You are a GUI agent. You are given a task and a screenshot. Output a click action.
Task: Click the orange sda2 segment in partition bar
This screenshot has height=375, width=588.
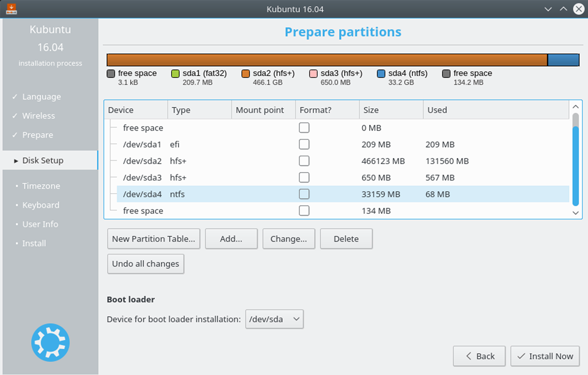click(x=327, y=60)
